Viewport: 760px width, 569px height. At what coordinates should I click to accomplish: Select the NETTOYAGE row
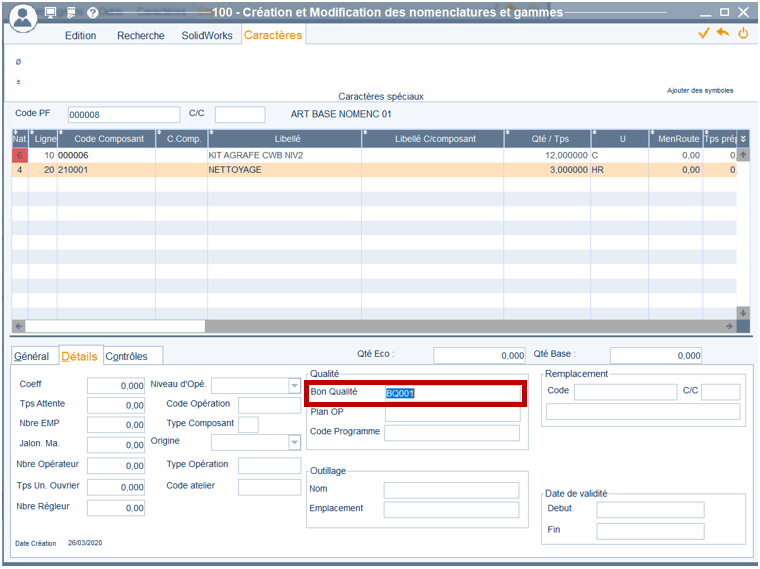click(374, 170)
